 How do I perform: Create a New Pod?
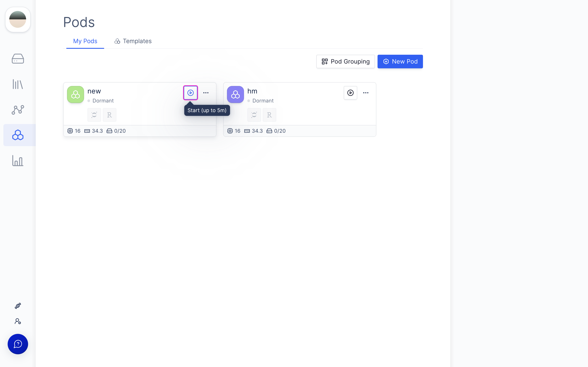(400, 61)
